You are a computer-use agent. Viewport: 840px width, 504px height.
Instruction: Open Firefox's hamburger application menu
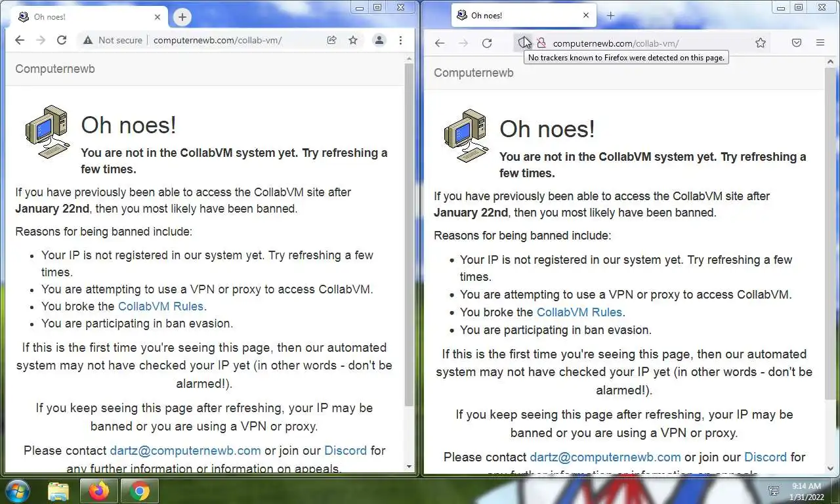click(x=820, y=43)
